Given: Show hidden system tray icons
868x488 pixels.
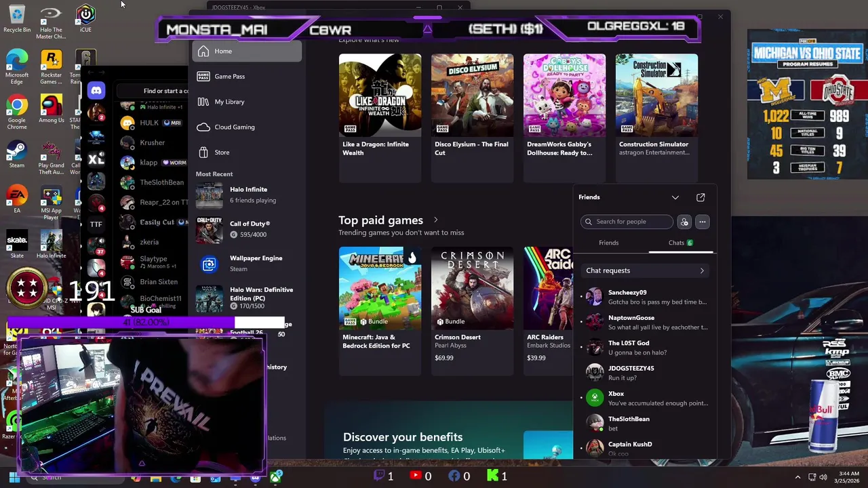Looking at the screenshot, I should 797,477.
